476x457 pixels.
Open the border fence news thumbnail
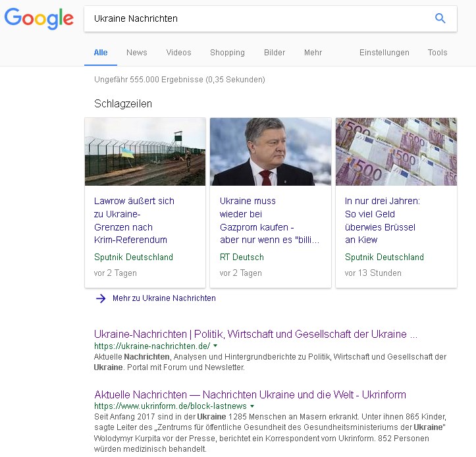point(145,151)
